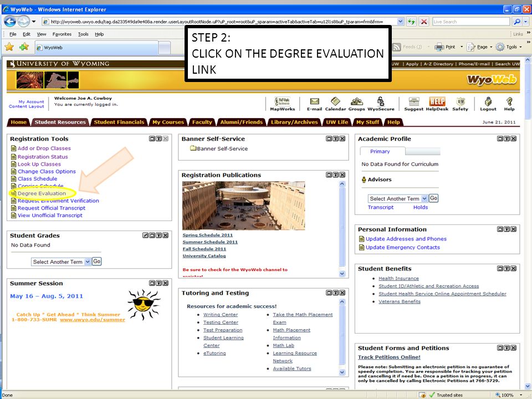
Task: Go back with the browser Back arrow
Action: [x=10, y=22]
